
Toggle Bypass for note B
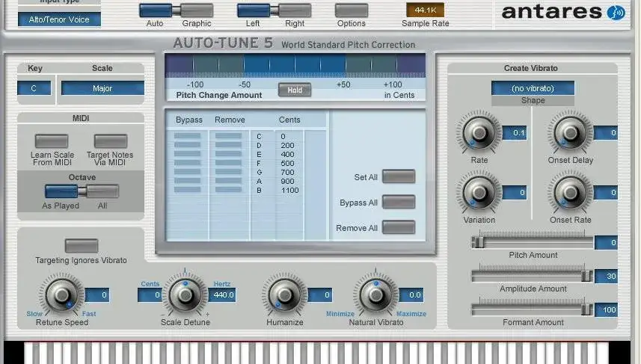coord(187,190)
